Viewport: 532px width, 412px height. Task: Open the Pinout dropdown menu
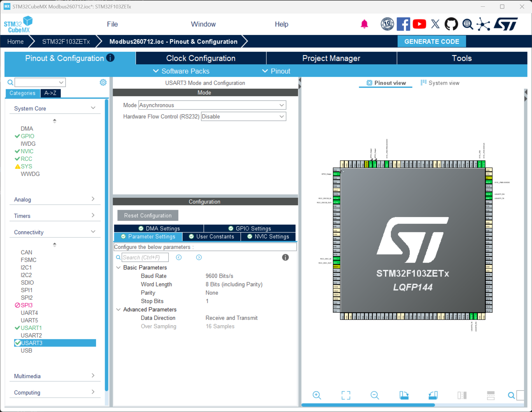coord(276,71)
